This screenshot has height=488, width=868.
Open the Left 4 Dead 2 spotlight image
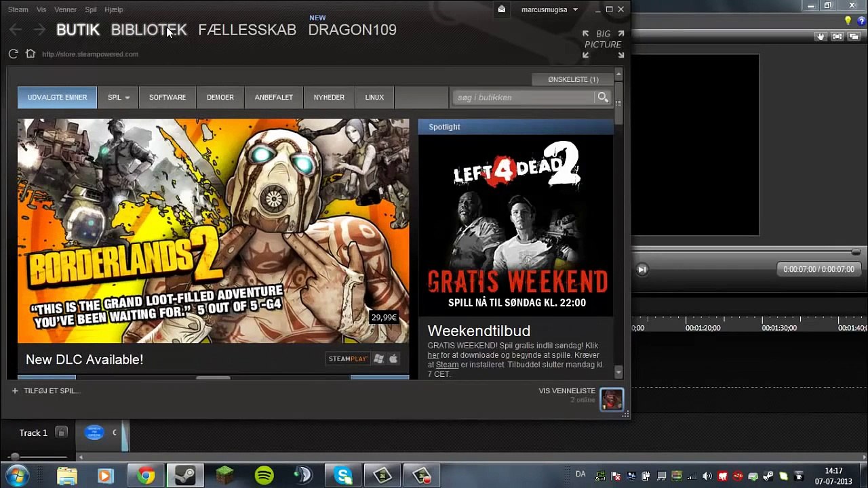tap(516, 225)
